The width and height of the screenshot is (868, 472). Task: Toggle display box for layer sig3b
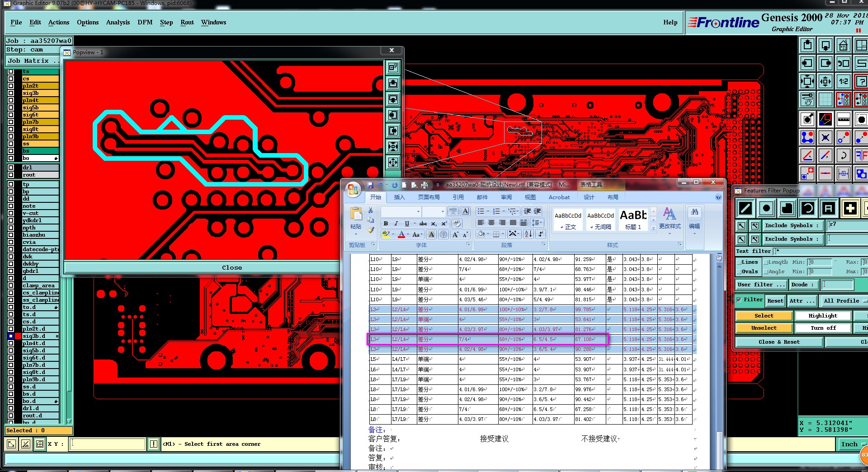11,93
